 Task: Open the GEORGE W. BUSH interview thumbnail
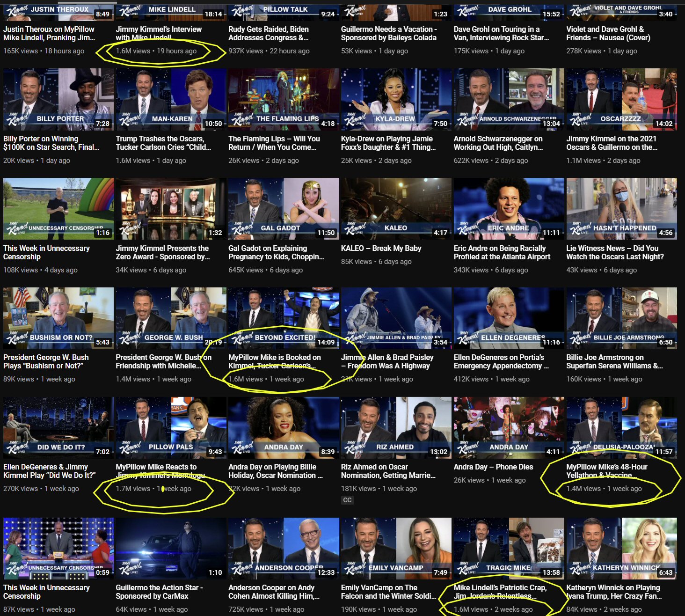pos(171,318)
